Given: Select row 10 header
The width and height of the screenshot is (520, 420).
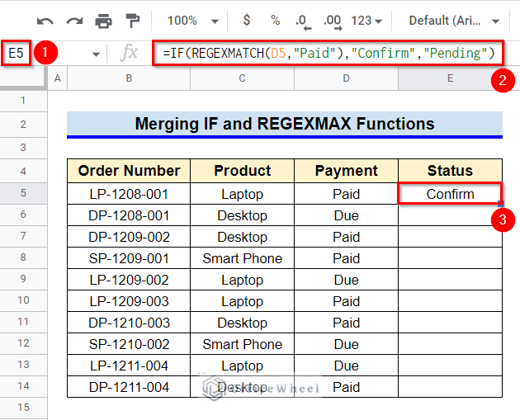Looking at the screenshot, I should click(23, 300).
